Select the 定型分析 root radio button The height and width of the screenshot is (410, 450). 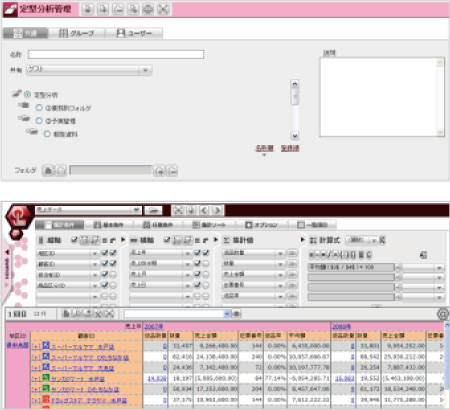[27, 95]
